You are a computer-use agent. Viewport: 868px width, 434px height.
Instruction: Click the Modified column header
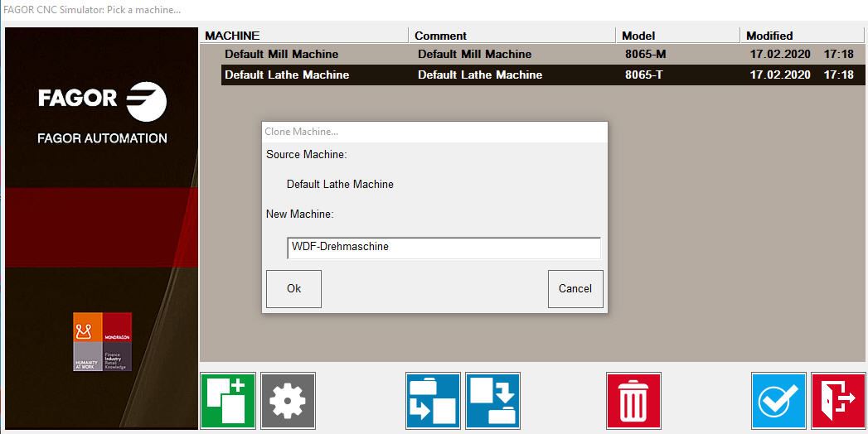tap(803, 36)
